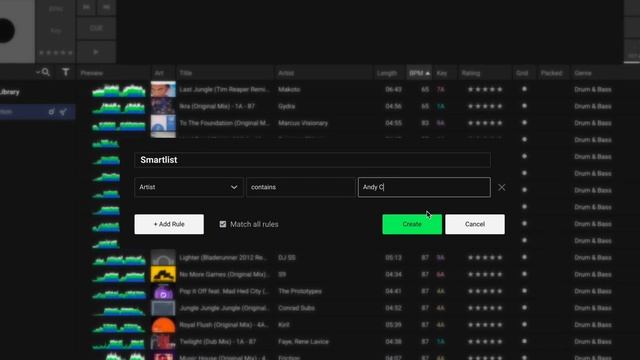The height and width of the screenshot is (360, 640).
Task: Sort by the Packed column header
Action: 551,73
